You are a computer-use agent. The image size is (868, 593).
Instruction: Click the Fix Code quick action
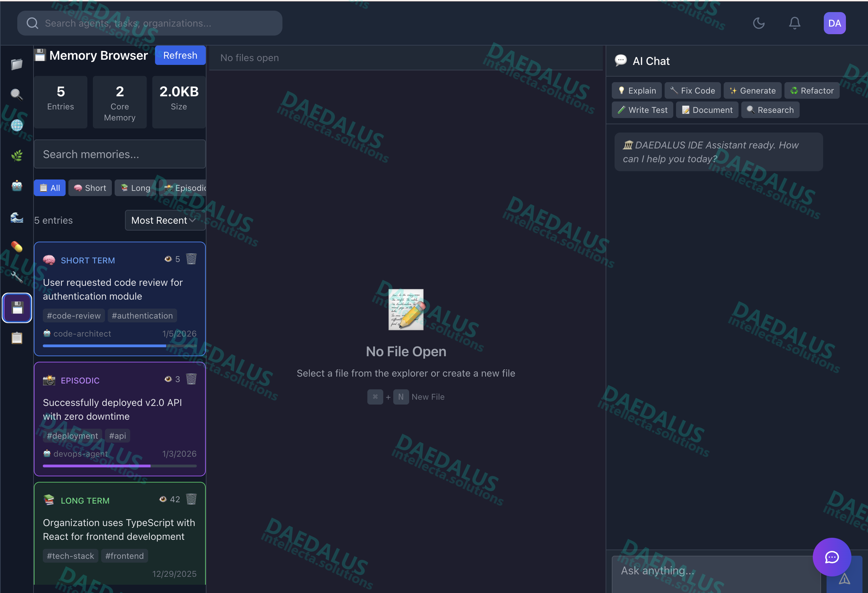click(693, 91)
